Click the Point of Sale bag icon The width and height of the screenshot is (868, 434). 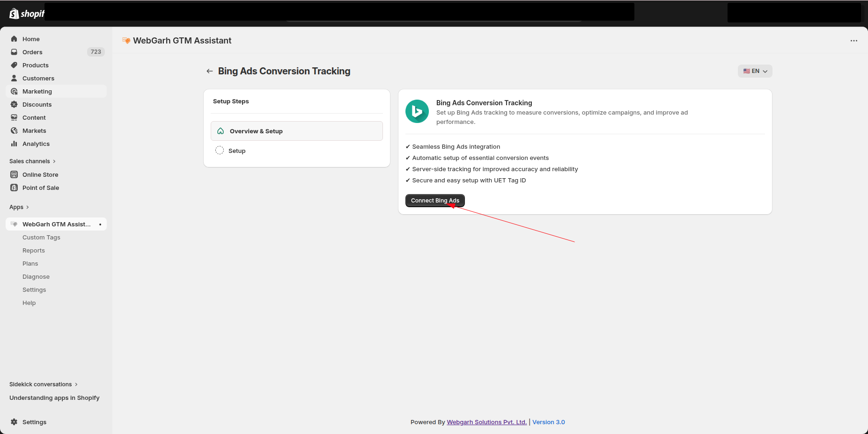click(x=14, y=188)
